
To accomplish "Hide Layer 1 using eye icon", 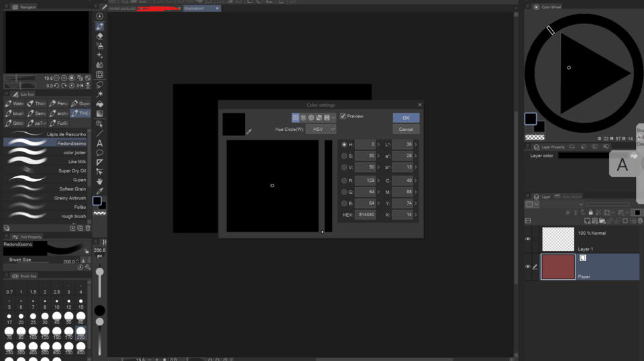I will (528, 239).
